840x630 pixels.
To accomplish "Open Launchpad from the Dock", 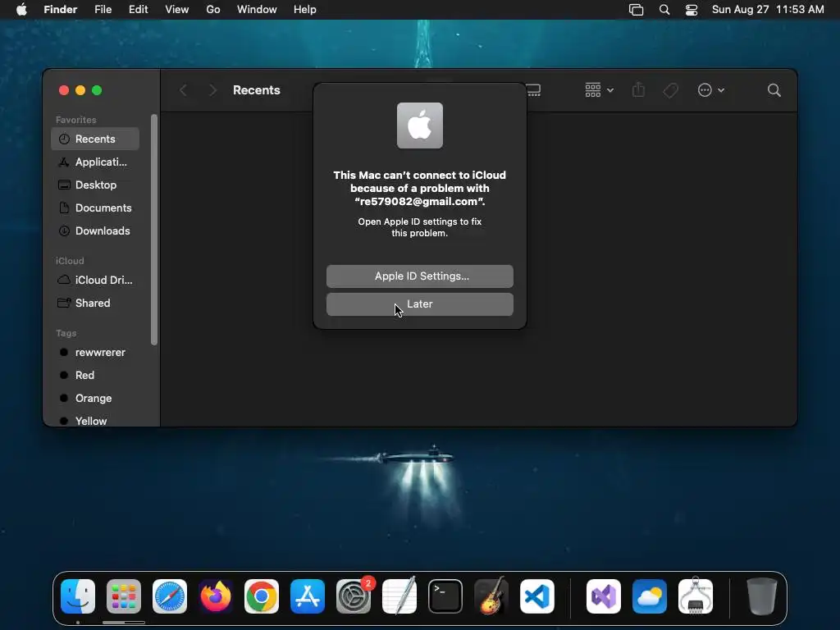I will point(124,596).
